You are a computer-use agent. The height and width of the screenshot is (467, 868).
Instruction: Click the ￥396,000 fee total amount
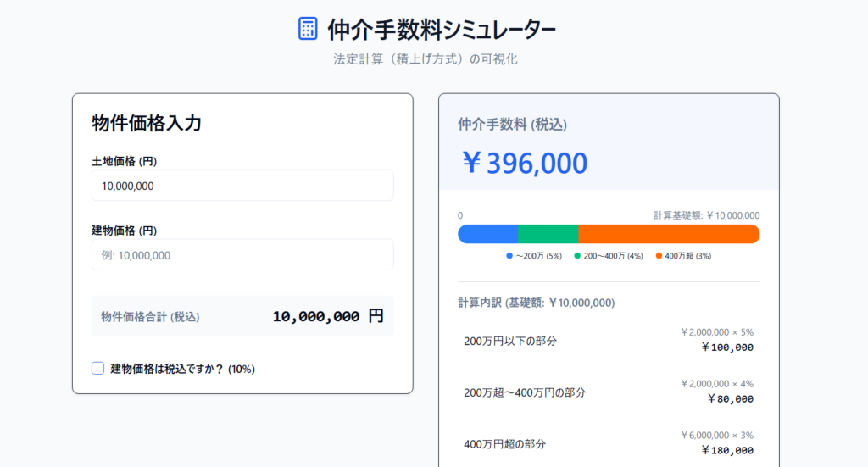click(524, 162)
